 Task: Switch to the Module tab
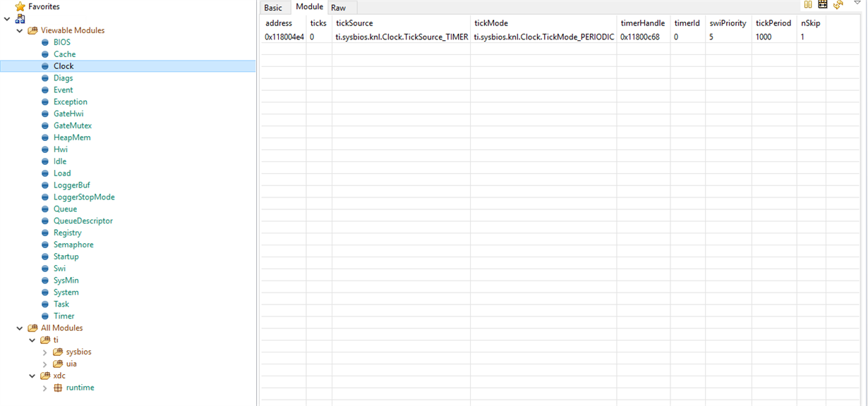point(309,7)
